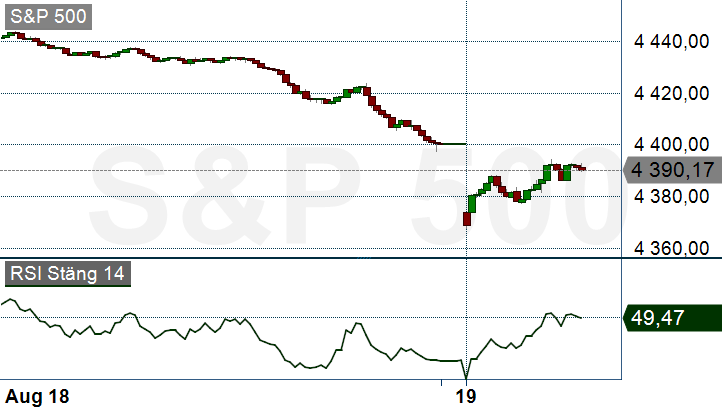Click the S&P 500 chart label
The width and height of the screenshot is (722, 411).
point(48,17)
